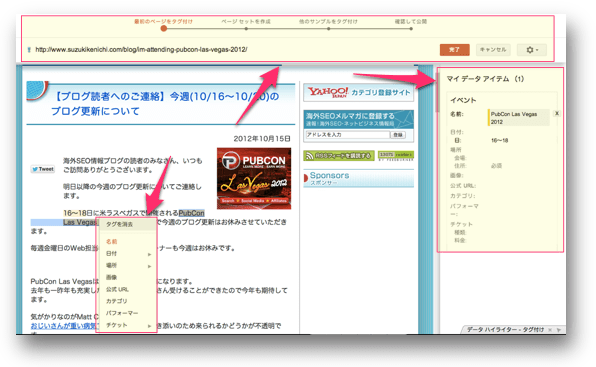This screenshot has width=596, height=367.
Task: Click the 16~18 date value
Action: (x=499, y=141)
